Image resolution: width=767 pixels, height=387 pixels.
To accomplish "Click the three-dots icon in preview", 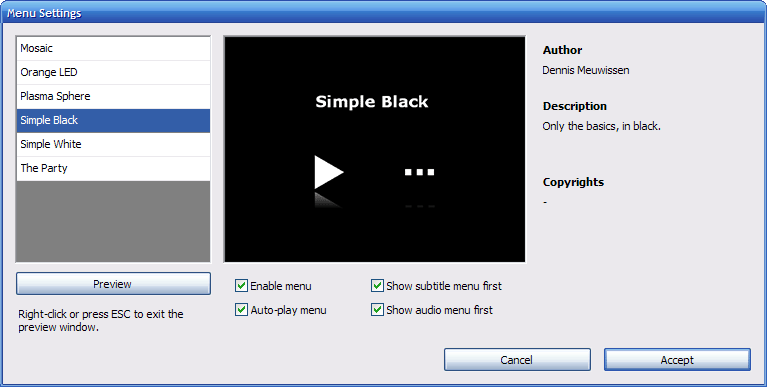I will point(419,172).
